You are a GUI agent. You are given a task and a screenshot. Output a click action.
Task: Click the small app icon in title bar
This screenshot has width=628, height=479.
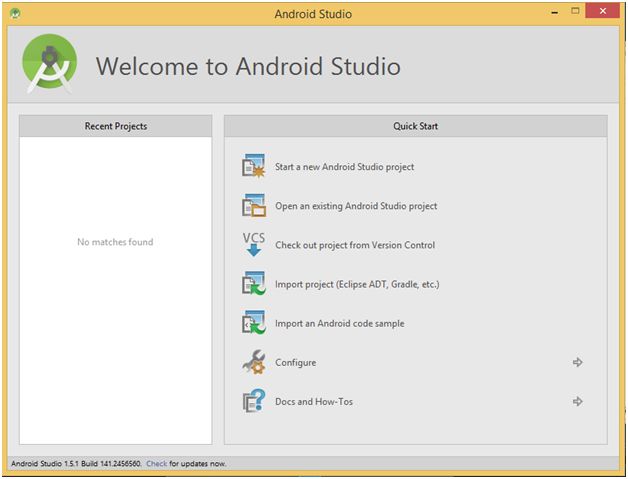(x=15, y=14)
